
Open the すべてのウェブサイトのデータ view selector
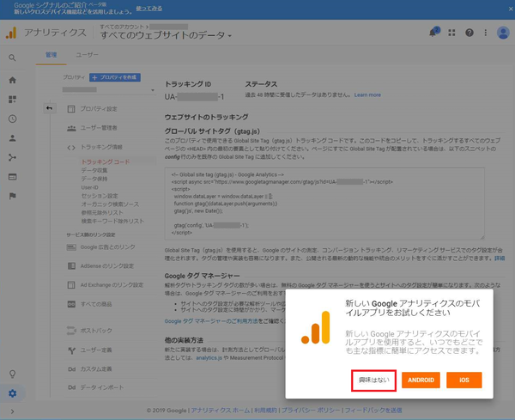tap(166, 35)
